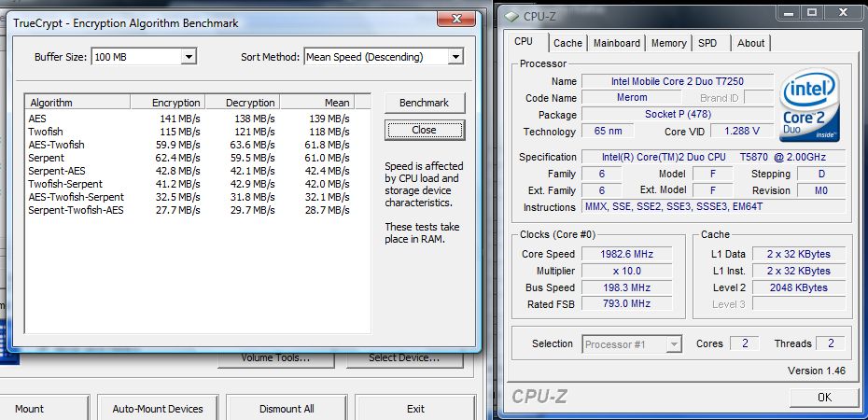Screen dimensions: 868x420
Task: Click the Exit button in TrueCrypt
Action: coord(415,409)
